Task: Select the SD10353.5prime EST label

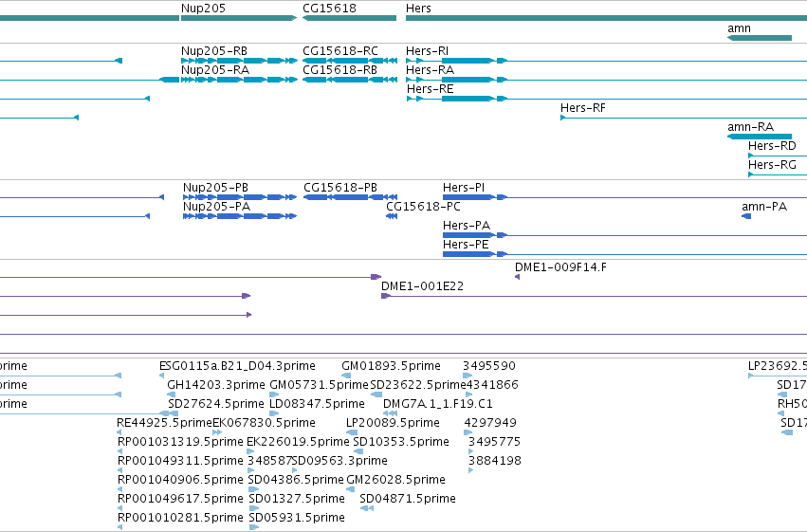Action: point(401,443)
